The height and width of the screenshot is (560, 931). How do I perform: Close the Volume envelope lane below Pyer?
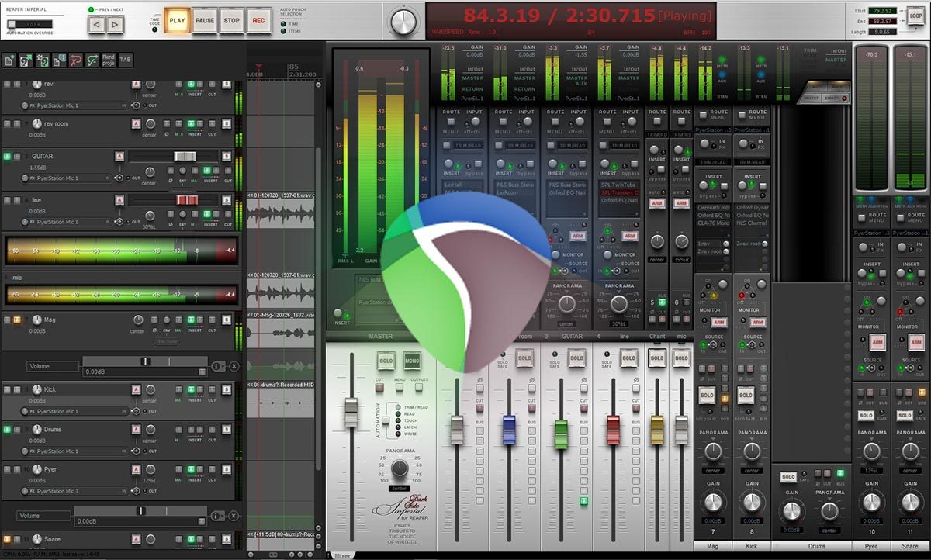point(234,516)
